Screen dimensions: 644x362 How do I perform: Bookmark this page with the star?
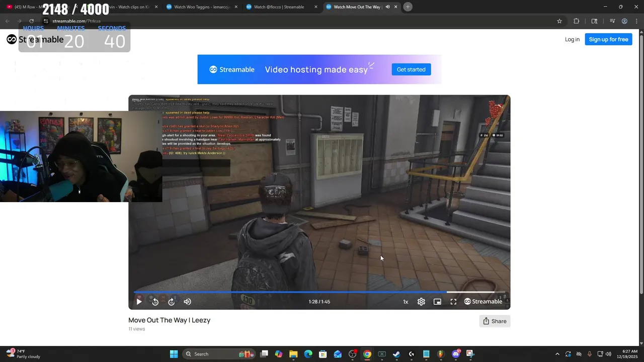click(559, 21)
